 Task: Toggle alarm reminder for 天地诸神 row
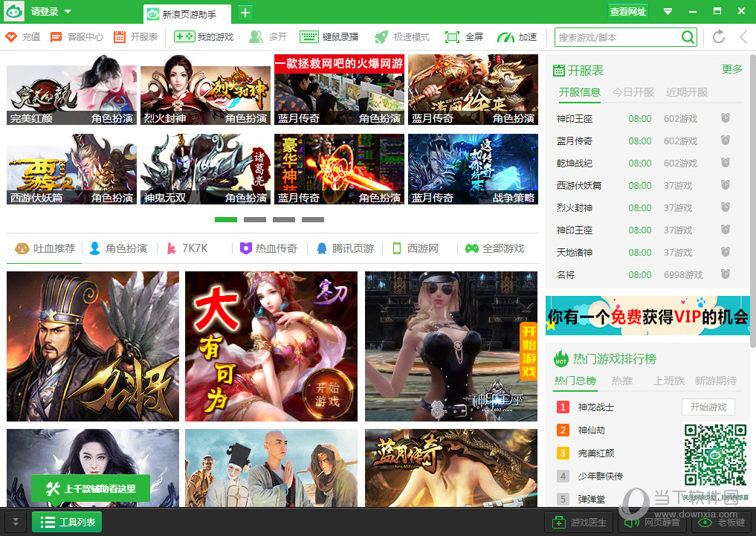725,251
